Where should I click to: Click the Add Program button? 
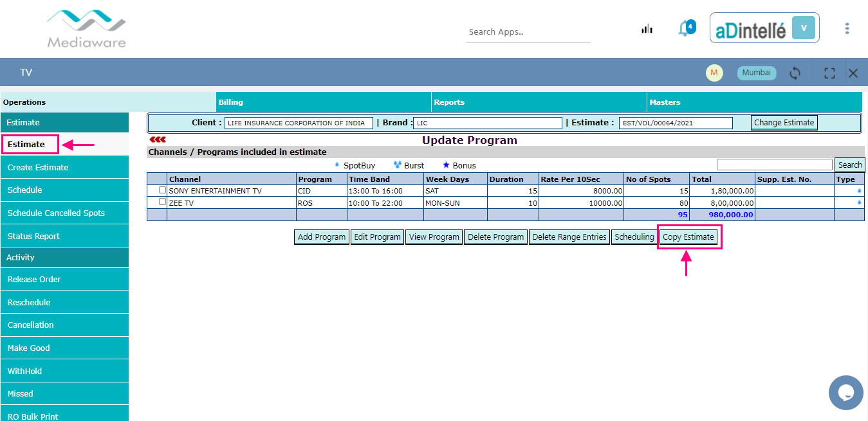point(322,237)
